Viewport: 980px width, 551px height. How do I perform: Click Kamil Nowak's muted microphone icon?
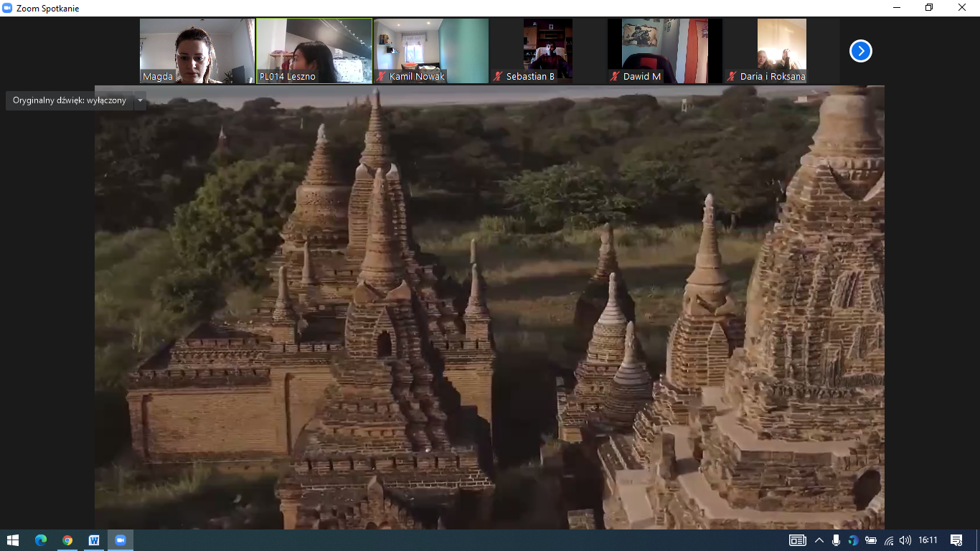(x=382, y=76)
